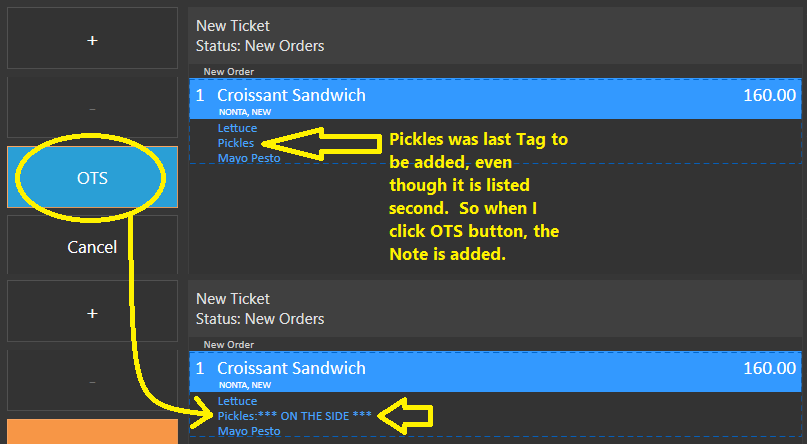Select Lettuce tag in top ticket

pyautogui.click(x=237, y=128)
